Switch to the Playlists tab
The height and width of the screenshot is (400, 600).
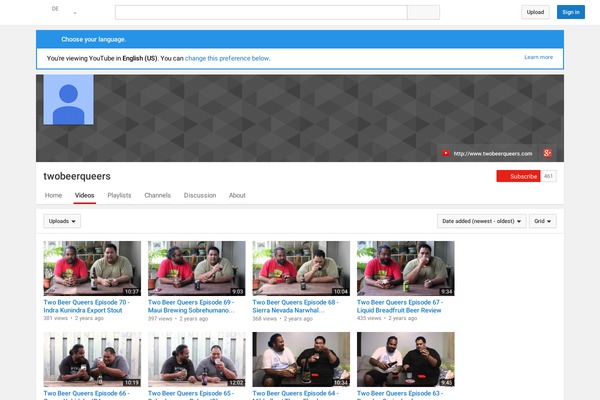coord(119,195)
